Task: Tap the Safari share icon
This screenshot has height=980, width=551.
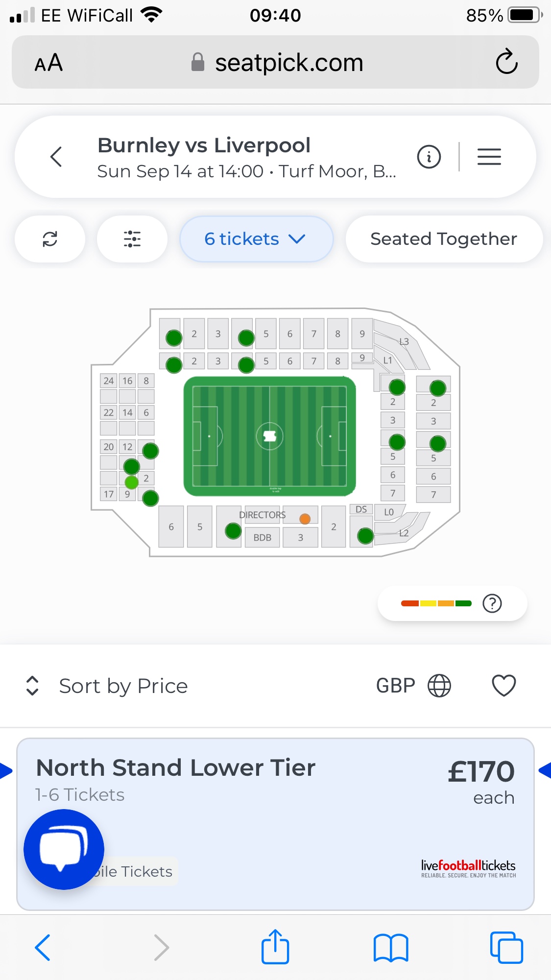Action: point(275,947)
